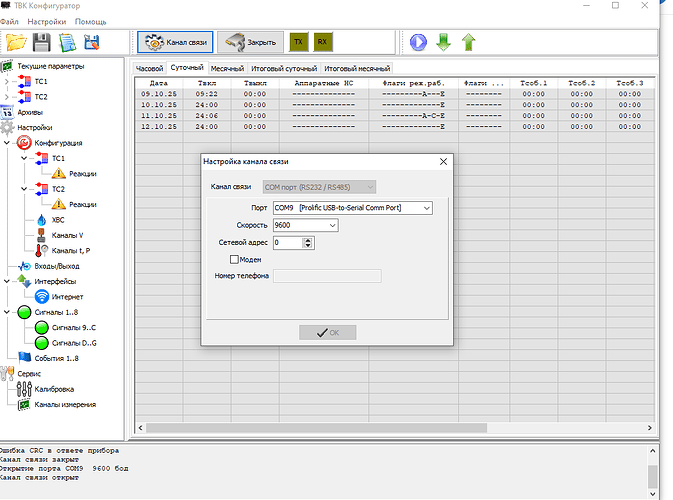
Task: Select Сигналы D..G tree item
Action: coord(74,343)
